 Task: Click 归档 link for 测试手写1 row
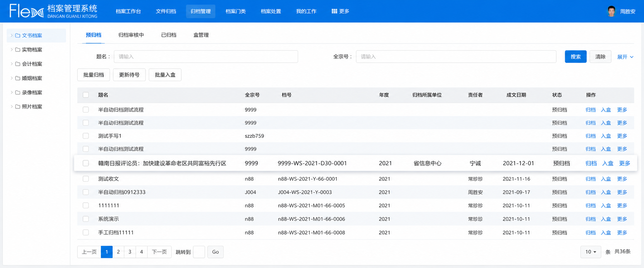click(591, 136)
